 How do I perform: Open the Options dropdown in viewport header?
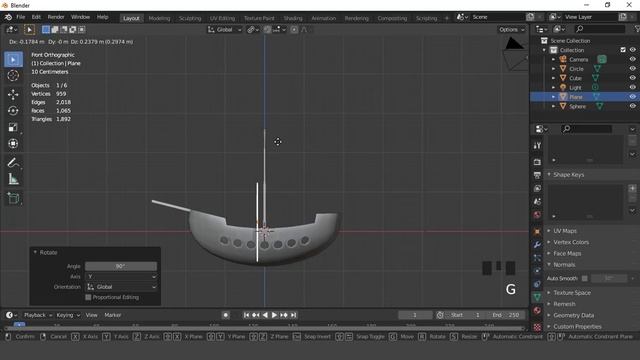click(511, 29)
